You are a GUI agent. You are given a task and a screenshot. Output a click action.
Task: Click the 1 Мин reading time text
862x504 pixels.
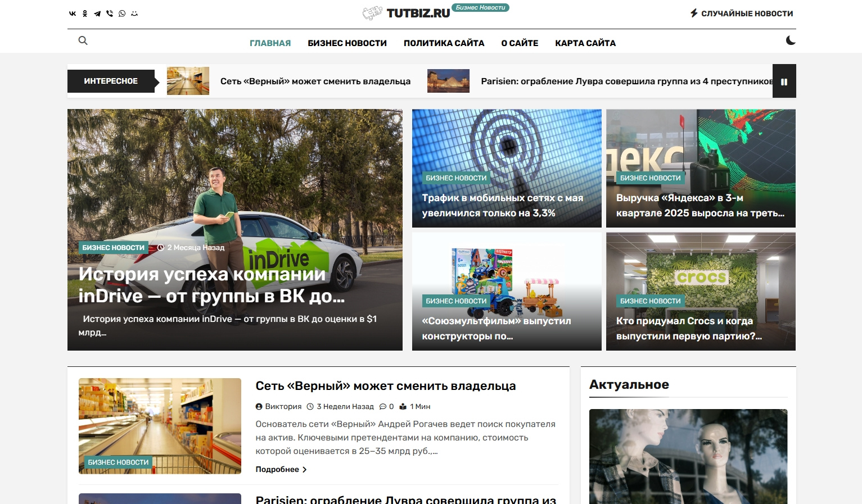pos(420,407)
